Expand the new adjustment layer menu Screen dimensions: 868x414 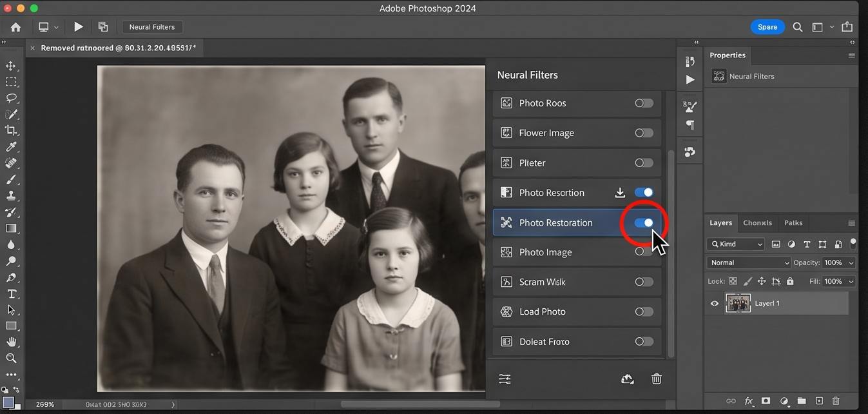pos(784,401)
